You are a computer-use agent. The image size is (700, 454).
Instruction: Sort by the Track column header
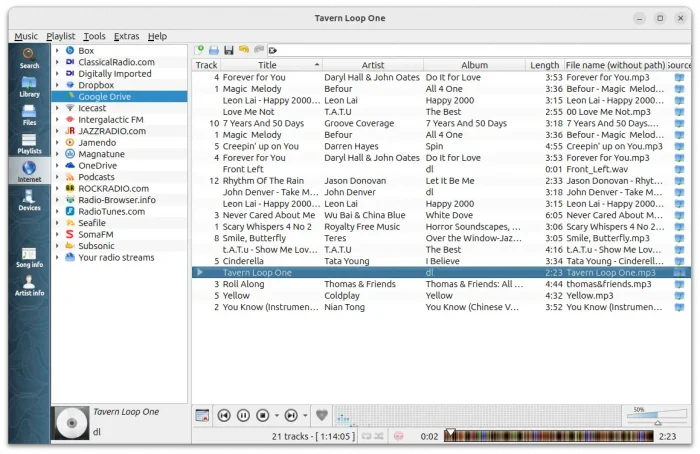coord(206,65)
